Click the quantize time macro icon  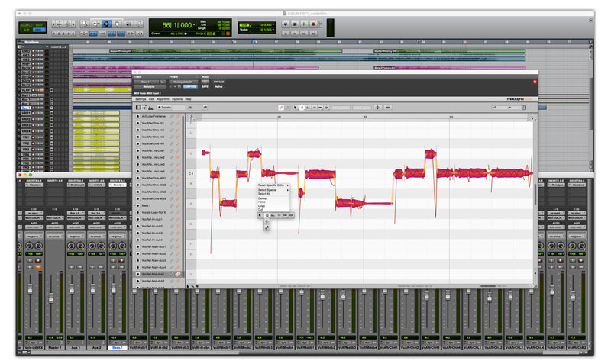[x=388, y=107]
